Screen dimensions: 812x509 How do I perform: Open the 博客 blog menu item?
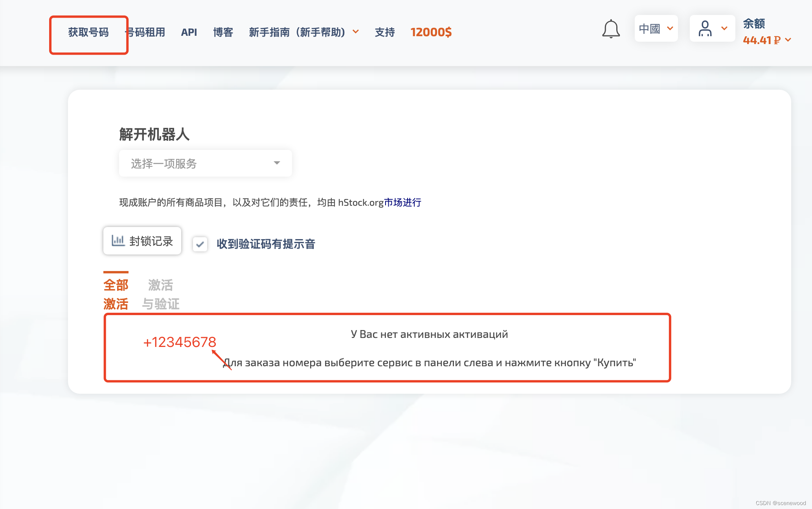(223, 32)
